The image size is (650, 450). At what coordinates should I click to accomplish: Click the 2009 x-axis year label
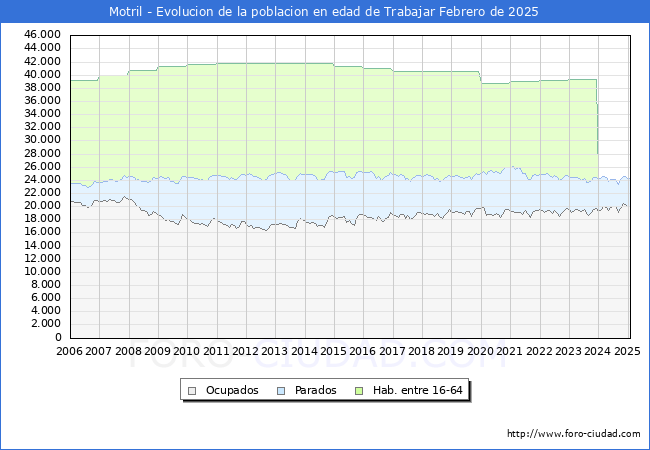pyautogui.click(x=157, y=351)
